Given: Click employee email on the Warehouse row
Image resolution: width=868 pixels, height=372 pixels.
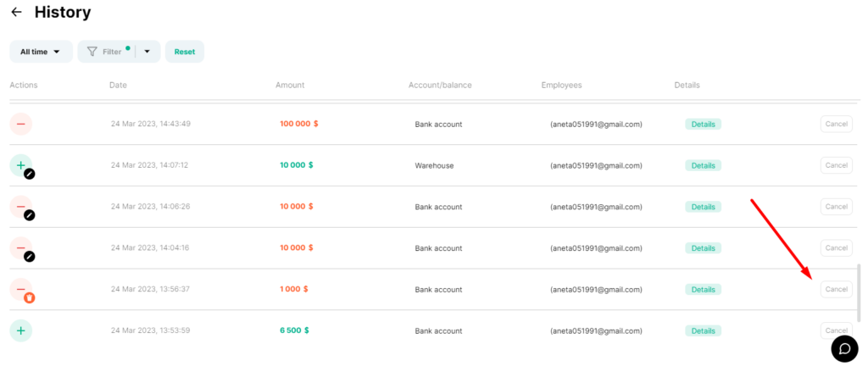Looking at the screenshot, I should 596,165.
